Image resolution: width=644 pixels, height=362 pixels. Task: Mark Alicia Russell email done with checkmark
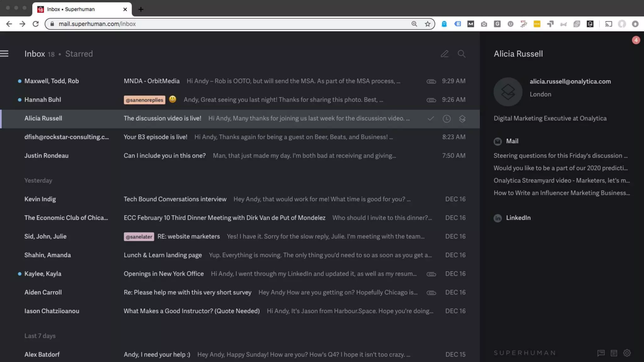[430, 119]
